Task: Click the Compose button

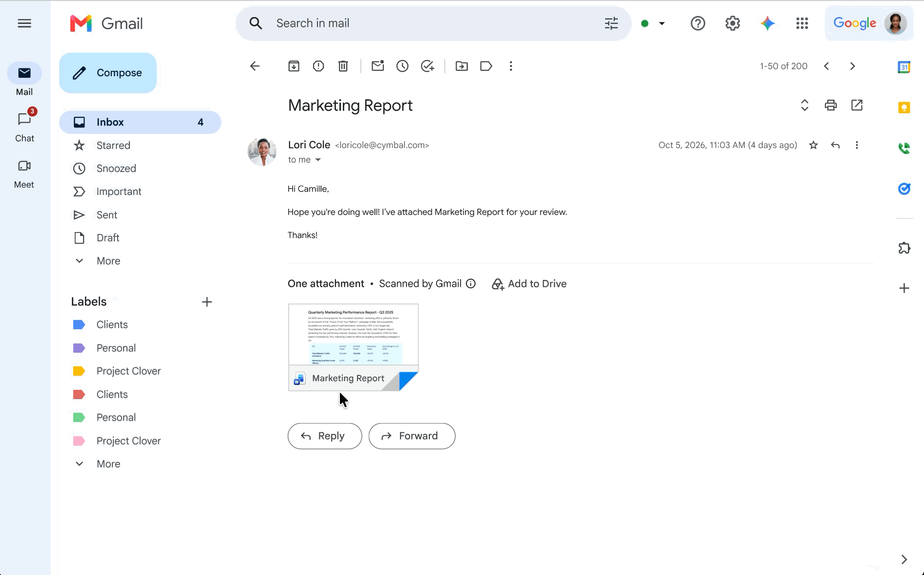Action: click(x=108, y=73)
